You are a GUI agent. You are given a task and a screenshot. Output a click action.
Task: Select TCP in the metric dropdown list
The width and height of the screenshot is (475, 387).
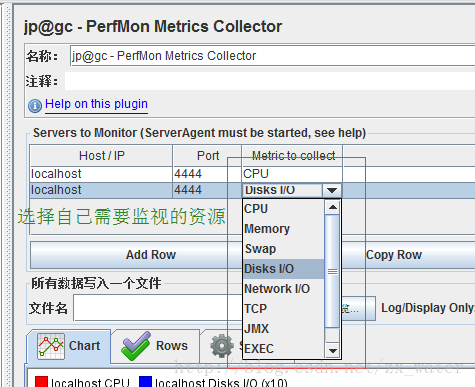tap(283, 309)
